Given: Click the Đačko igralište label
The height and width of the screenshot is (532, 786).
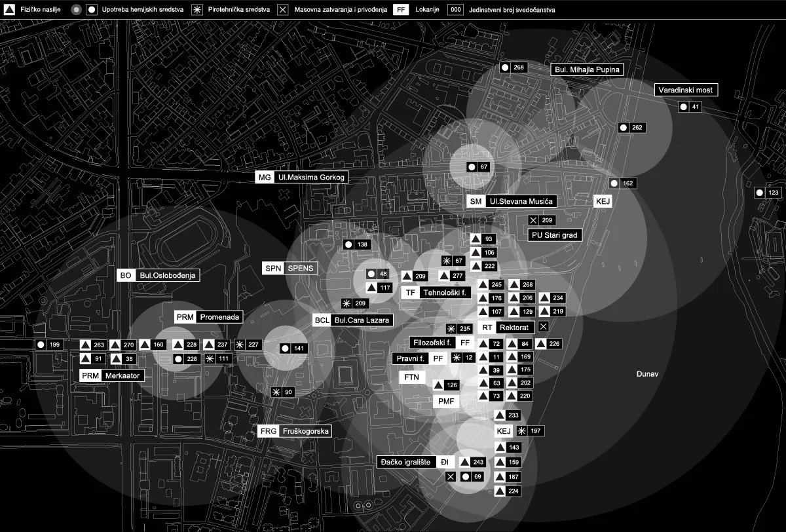Looking at the screenshot, I should [x=406, y=463].
